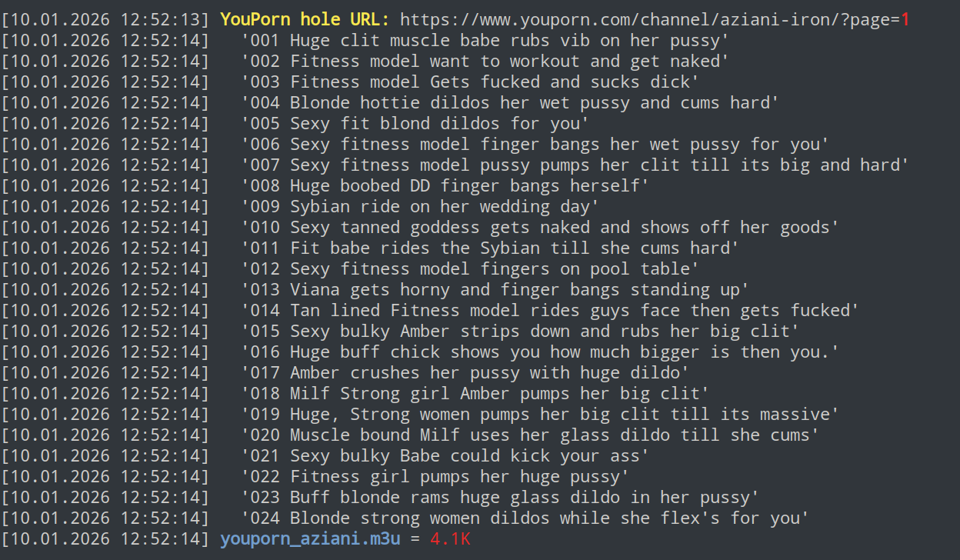The image size is (960, 560).
Task: Open the youporn.com channel URL
Action: (x=646, y=19)
